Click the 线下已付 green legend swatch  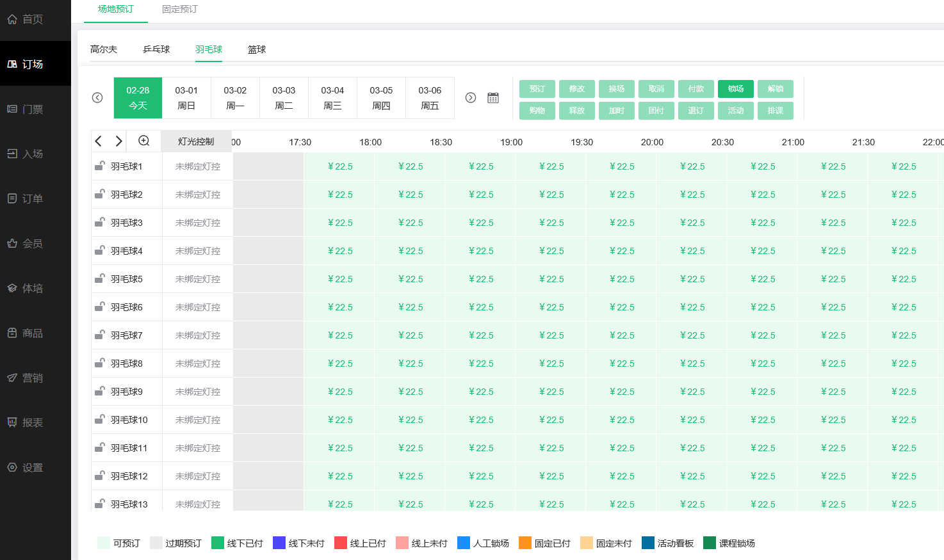(x=217, y=543)
